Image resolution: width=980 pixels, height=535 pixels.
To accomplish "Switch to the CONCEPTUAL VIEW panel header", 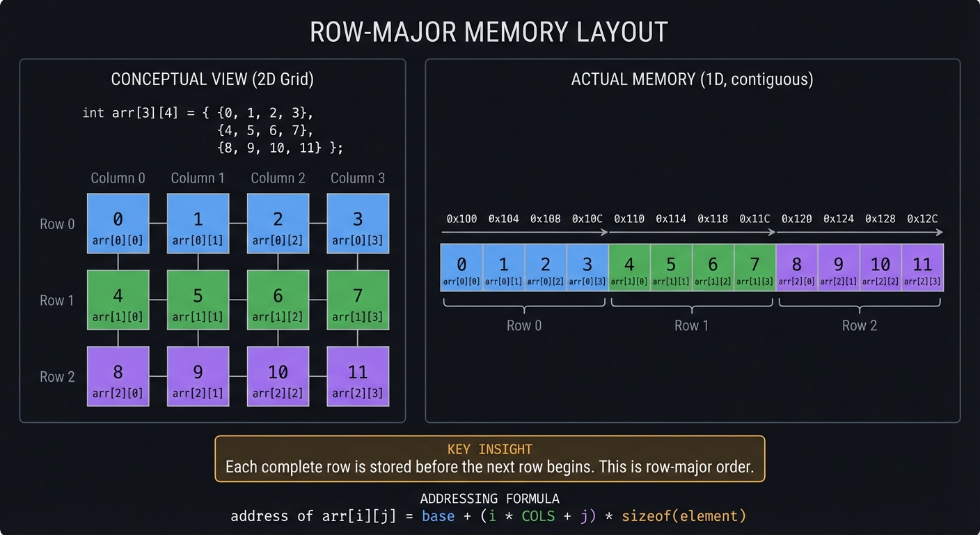I will pos(212,79).
